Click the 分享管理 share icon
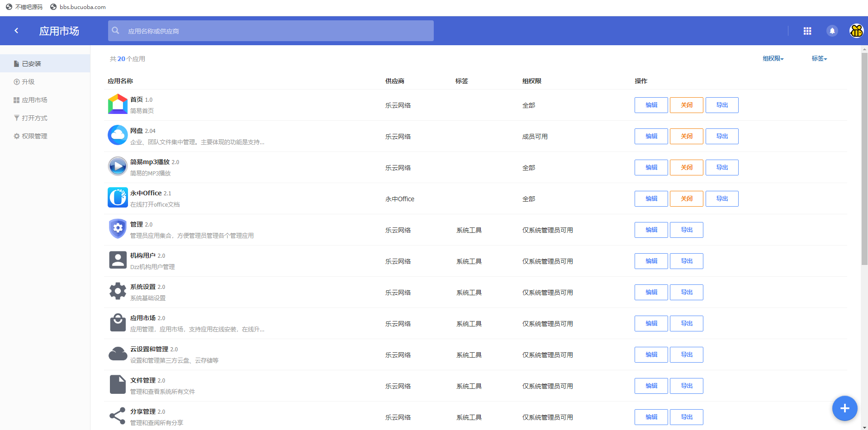868x430 pixels. (118, 416)
